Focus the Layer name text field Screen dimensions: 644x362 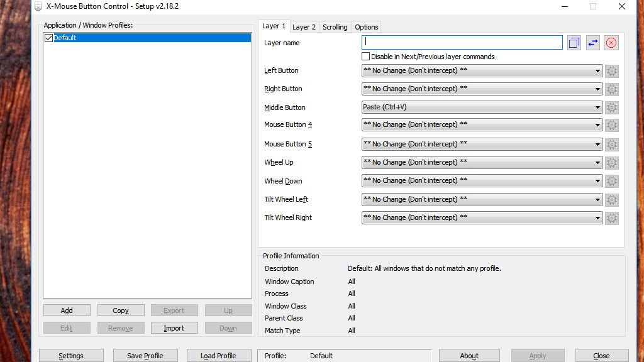tap(462, 42)
